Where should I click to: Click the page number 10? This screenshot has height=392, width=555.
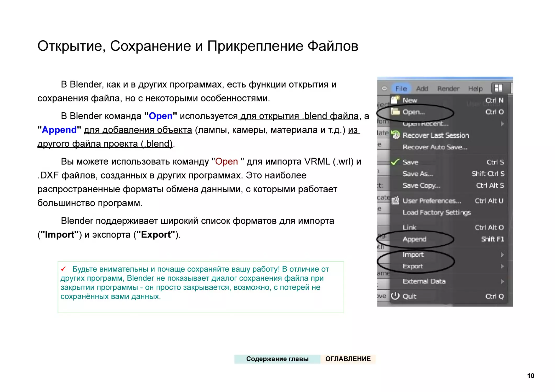tap(531, 376)
